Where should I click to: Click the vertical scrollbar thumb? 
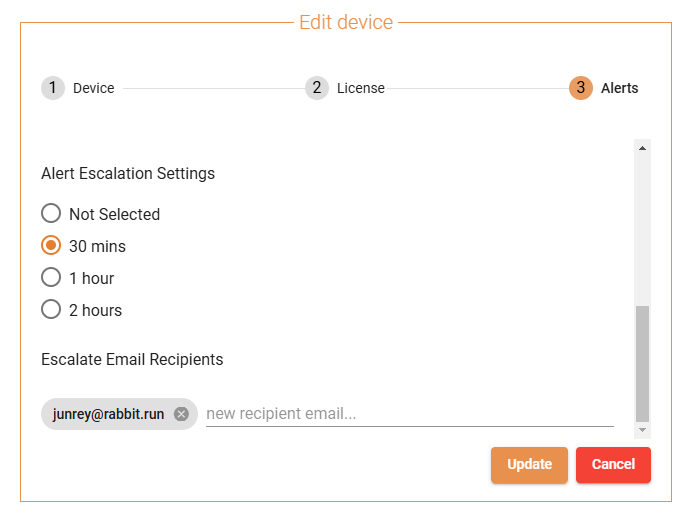click(642, 362)
